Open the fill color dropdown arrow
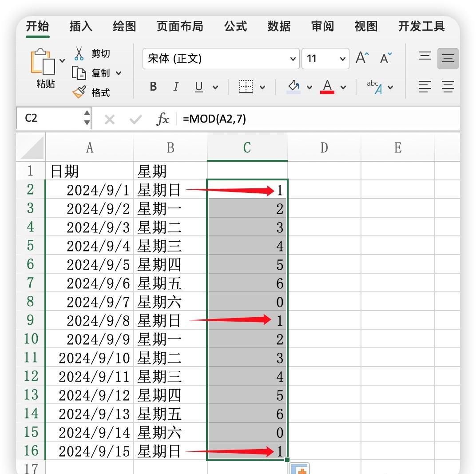This screenshot has width=476, height=474. [x=309, y=88]
